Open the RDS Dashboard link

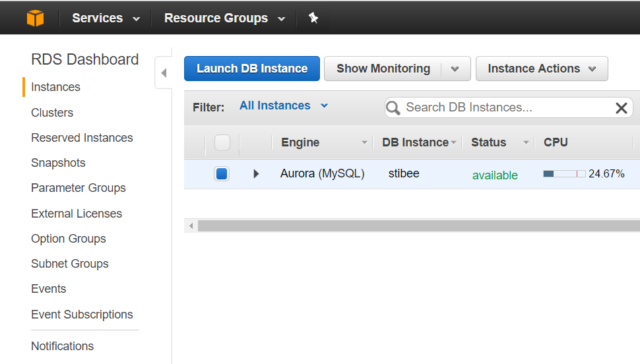point(85,59)
